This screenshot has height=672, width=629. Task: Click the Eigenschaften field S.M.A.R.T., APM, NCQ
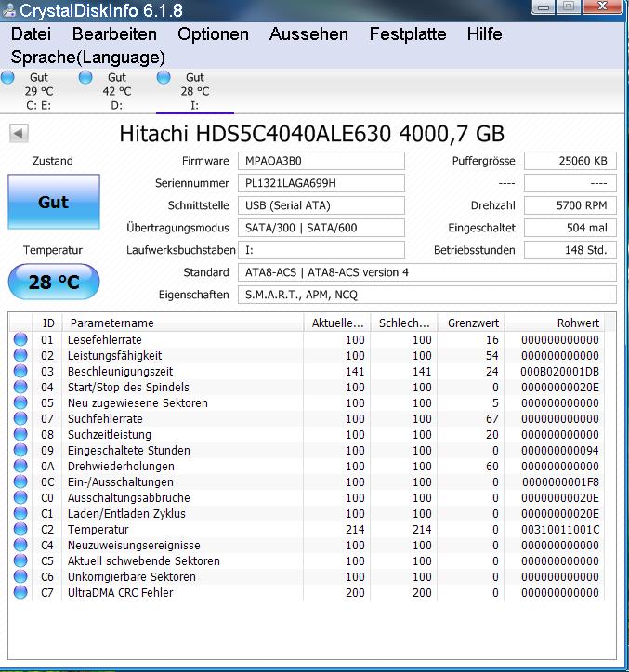[427, 295]
